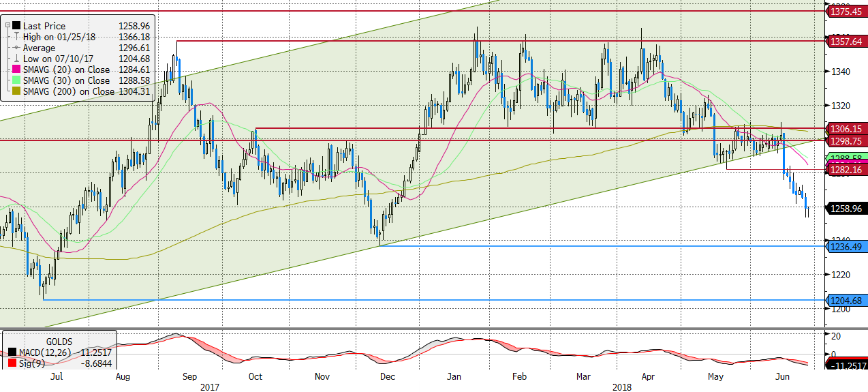The width and height of the screenshot is (868, 392).
Task: Collapse the Last Price legend tree
Action: tap(7, 26)
